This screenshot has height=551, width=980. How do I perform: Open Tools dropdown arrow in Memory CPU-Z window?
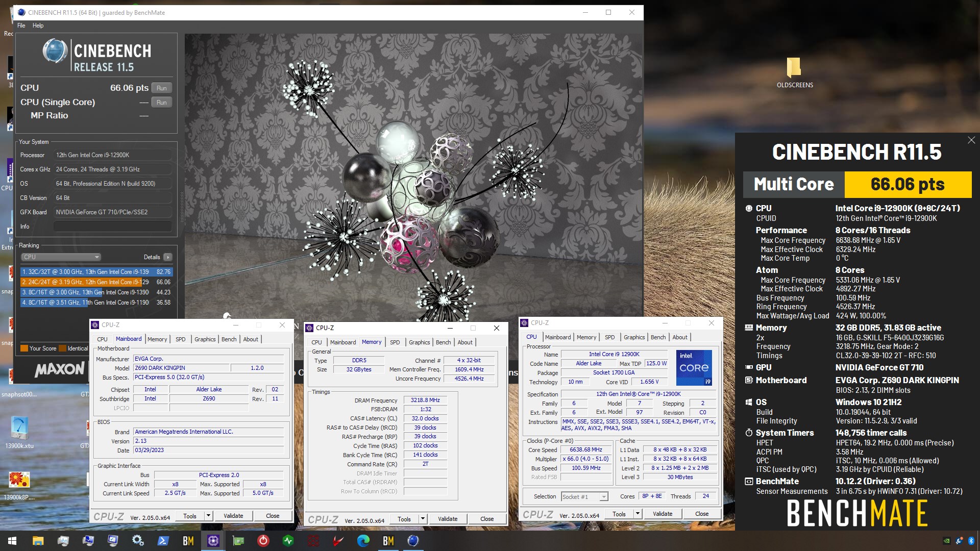[423, 519]
